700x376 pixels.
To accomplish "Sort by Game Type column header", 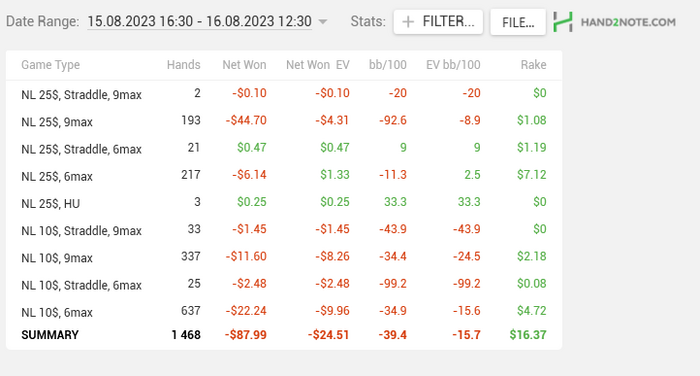I will tap(50, 65).
